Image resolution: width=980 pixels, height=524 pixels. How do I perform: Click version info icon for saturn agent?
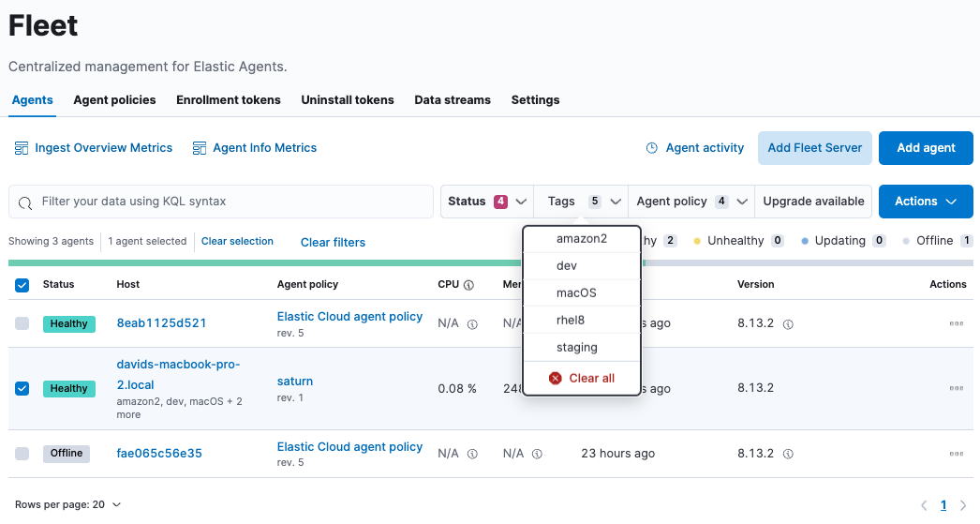(x=789, y=389)
